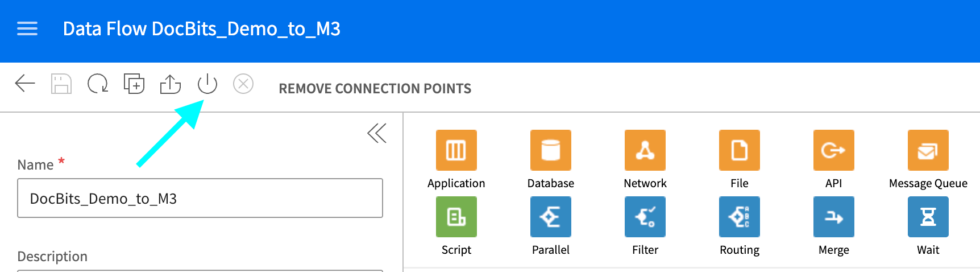Duplicate the data flow
980x272 pixels.
(134, 84)
